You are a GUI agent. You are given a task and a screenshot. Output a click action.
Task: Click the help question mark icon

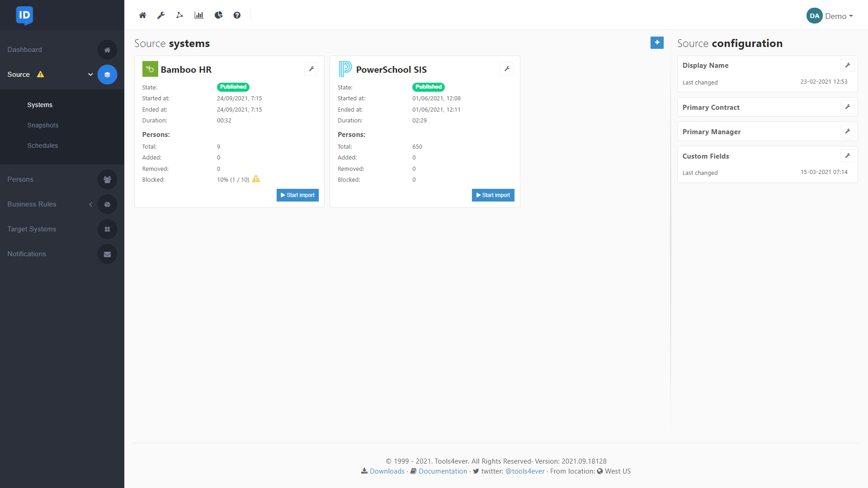(237, 15)
